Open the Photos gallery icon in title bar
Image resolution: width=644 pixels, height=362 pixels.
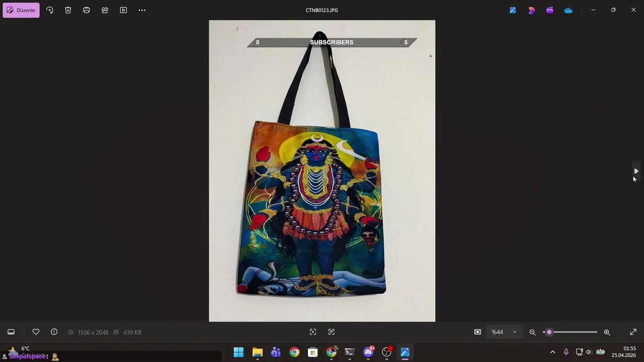point(513,10)
